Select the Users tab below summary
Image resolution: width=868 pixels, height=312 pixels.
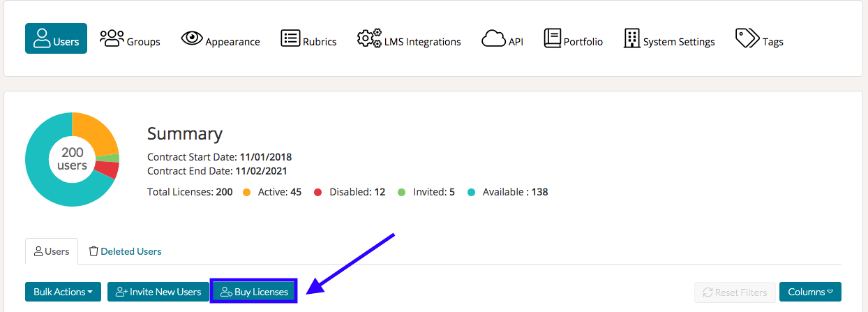[52, 251]
